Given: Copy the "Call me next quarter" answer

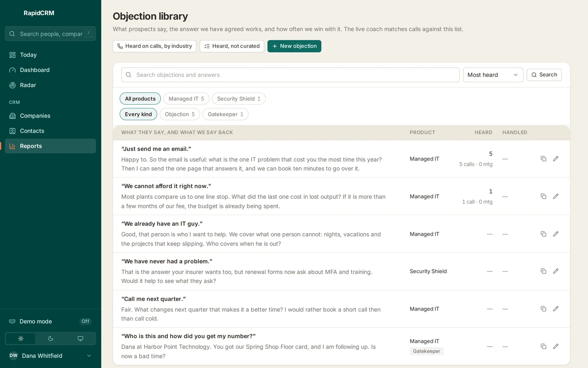Looking at the screenshot, I should coord(543,309).
